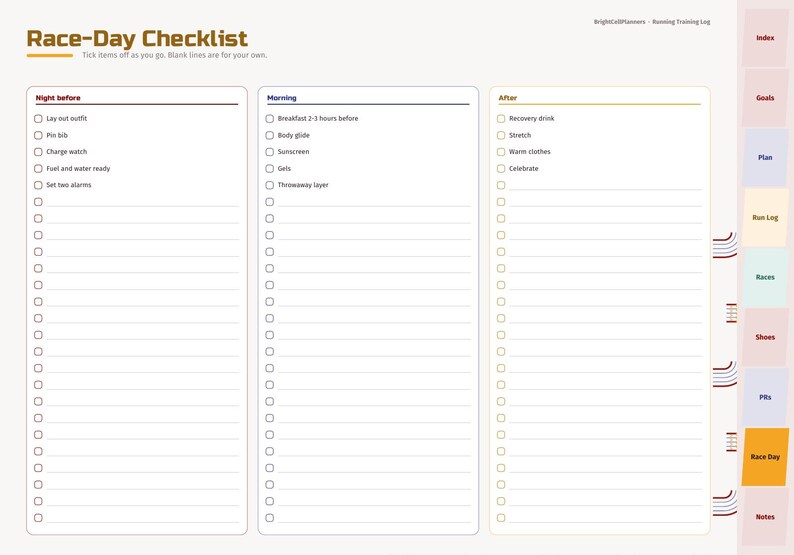Open the Index tab
Viewport: 794px width, 555px height.
765,37
